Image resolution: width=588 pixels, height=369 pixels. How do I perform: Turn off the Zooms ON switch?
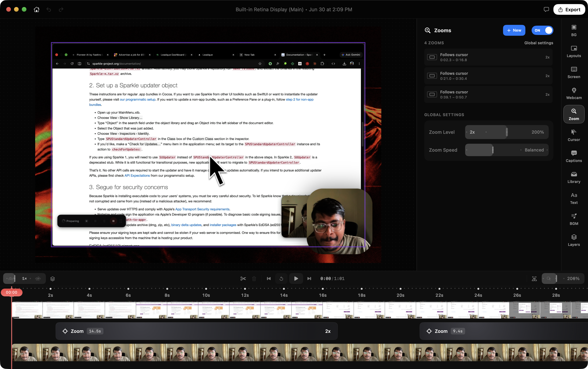[542, 30]
